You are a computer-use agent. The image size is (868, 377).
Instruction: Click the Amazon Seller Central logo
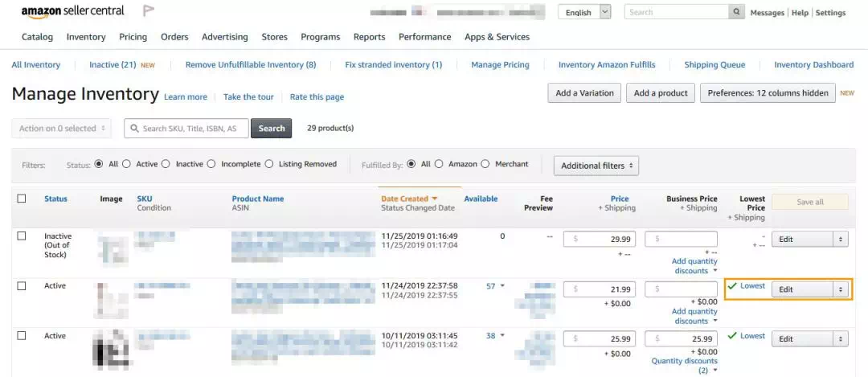(x=72, y=11)
